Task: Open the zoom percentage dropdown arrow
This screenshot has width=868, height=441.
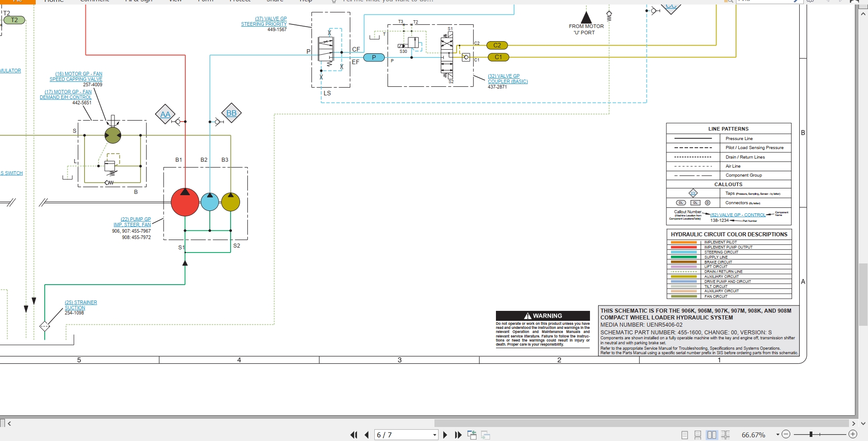Action: coord(778,435)
